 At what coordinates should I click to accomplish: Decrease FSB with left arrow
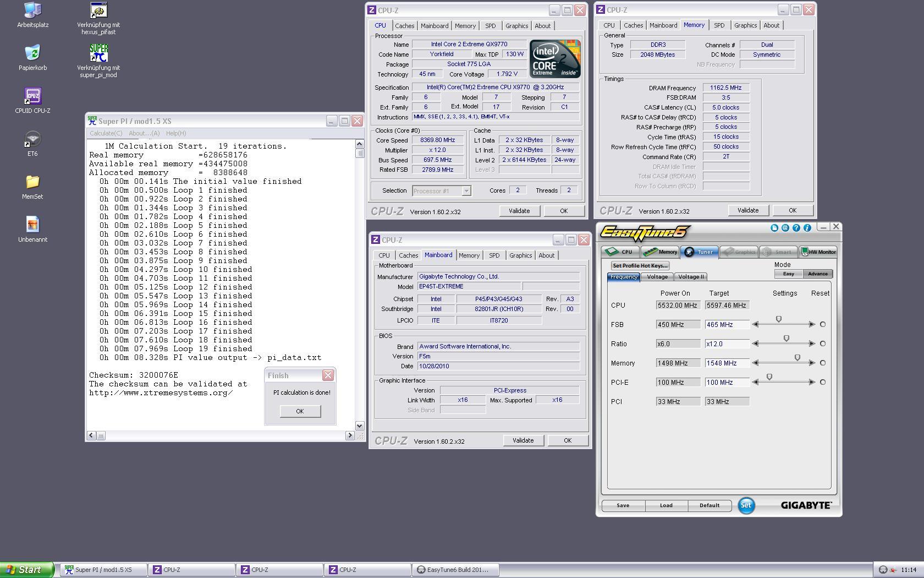(x=755, y=324)
